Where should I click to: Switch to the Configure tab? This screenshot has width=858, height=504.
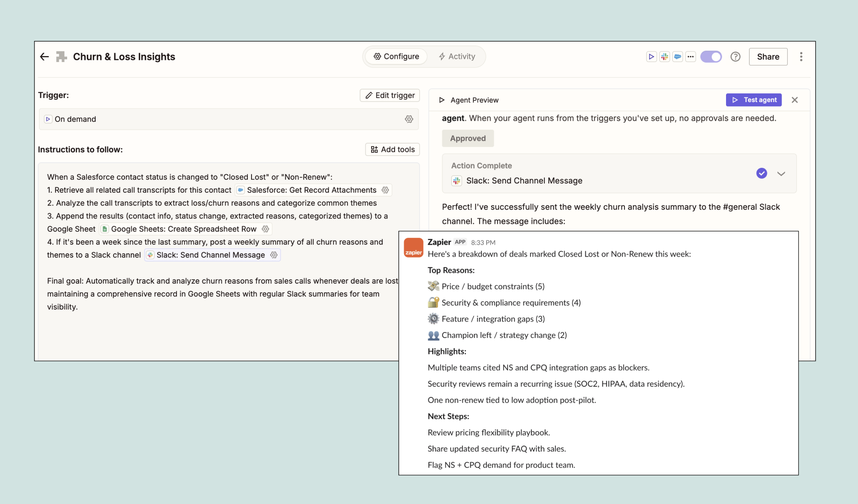tap(396, 57)
